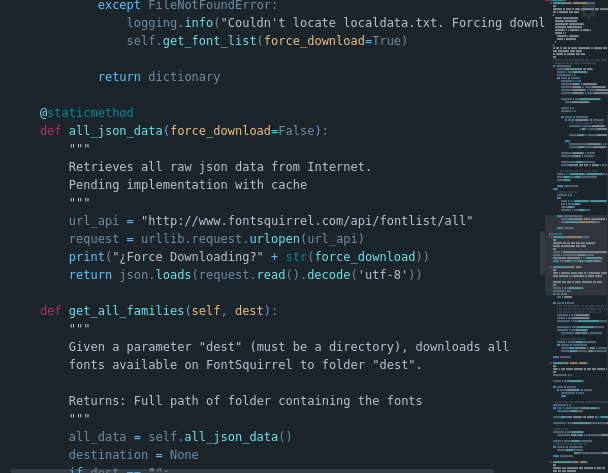This screenshot has height=473, width=608.
Task: Click the @staticmethod decorator
Action: 86,113
